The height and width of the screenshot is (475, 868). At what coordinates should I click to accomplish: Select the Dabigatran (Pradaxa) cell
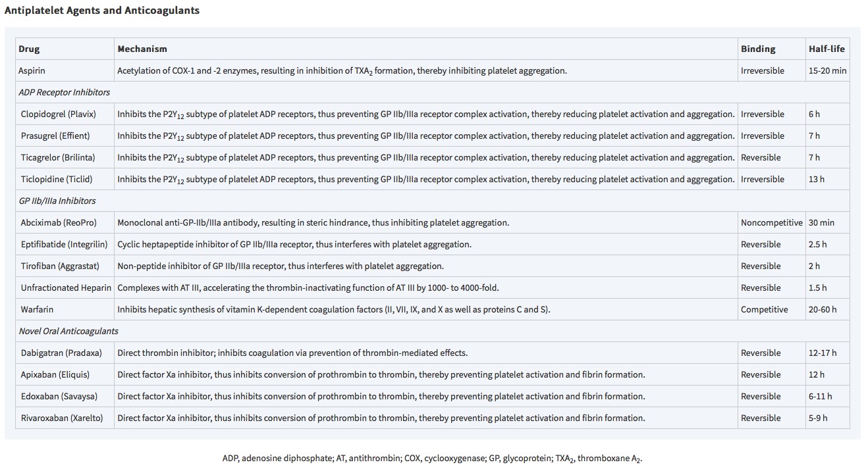[x=61, y=353]
